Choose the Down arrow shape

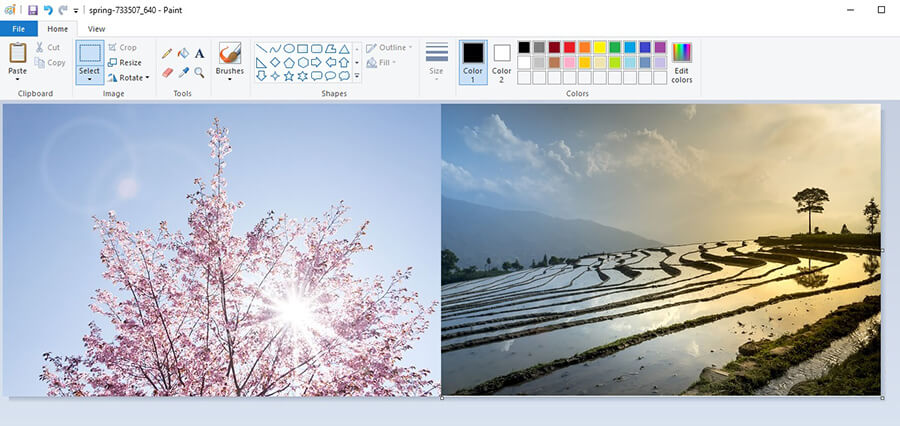[x=261, y=76]
